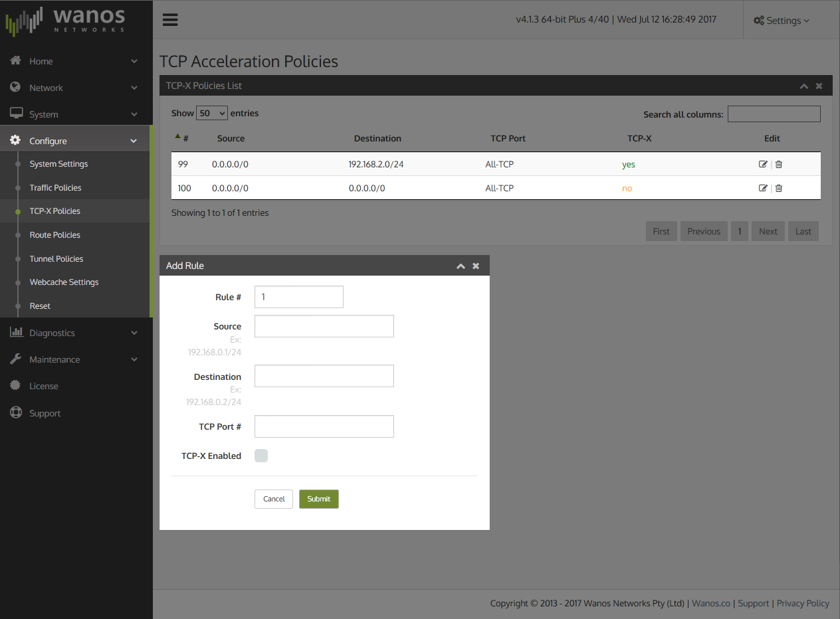
Task: Collapse the Add Rule panel
Action: 461,266
